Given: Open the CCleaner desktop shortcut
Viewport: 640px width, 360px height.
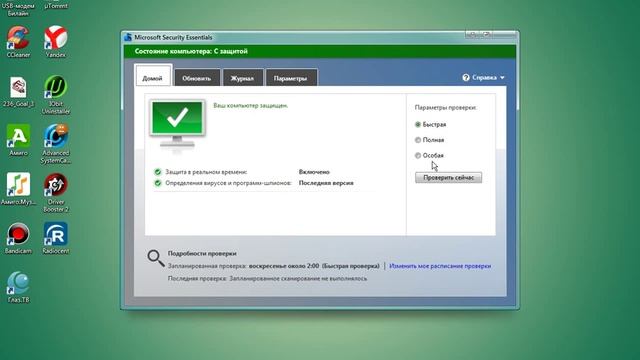Looking at the screenshot, I should [x=18, y=42].
